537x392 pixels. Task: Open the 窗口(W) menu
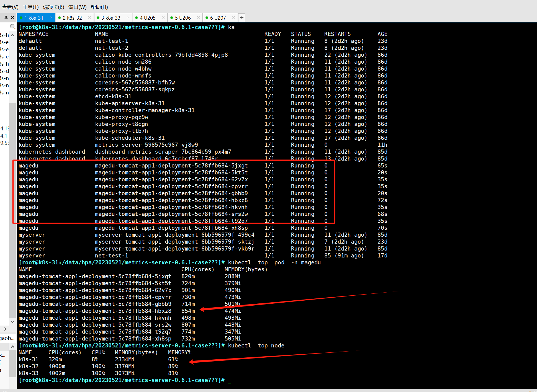tap(77, 7)
